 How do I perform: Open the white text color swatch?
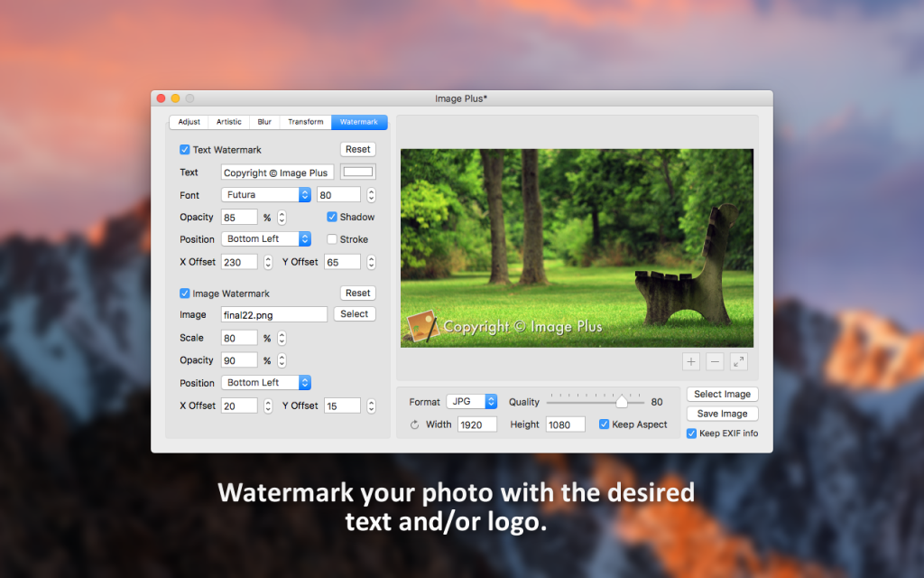pos(358,172)
